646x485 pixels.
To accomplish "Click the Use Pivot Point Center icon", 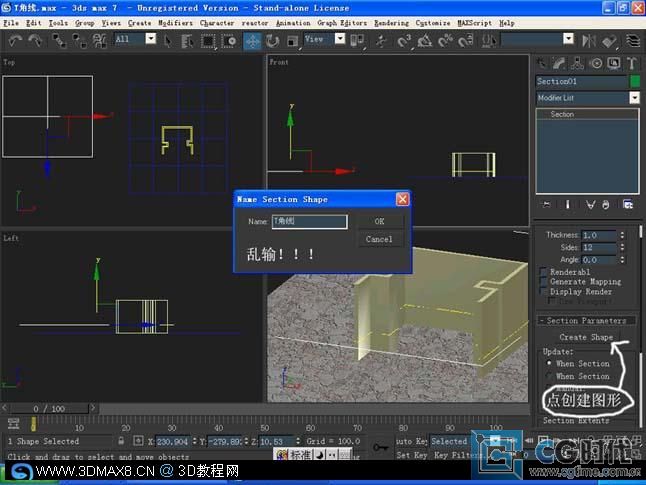I will coord(357,40).
